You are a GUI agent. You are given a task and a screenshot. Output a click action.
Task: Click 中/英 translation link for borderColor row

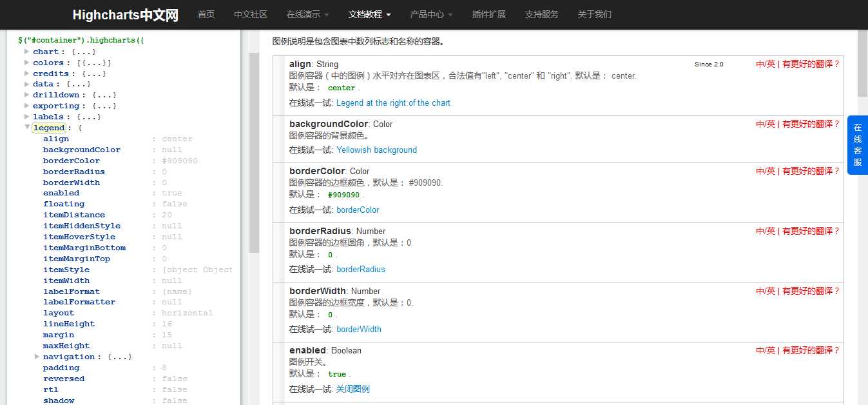point(766,171)
